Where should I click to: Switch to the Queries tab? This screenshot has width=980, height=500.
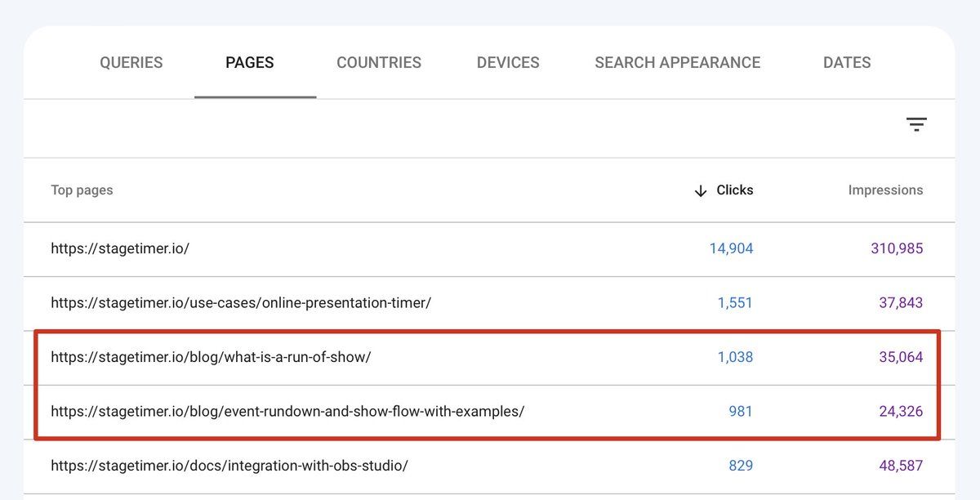point(131,63)
